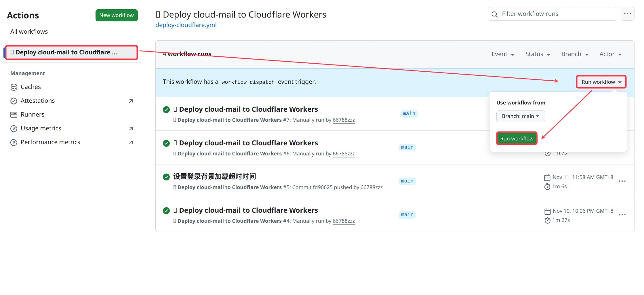Click the magnifier icon in the filter box

[x=494, y=14]
